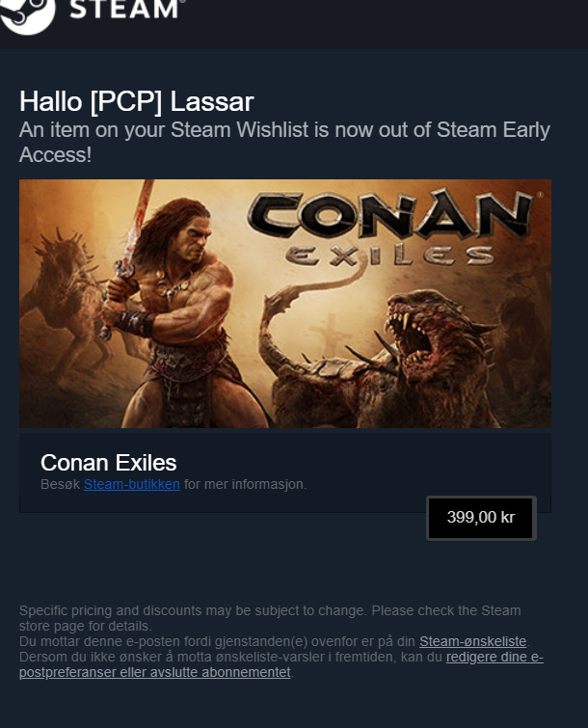Click the Steam logo icon in the header
Screen dimensions: 588x728
tap(27, 16)
